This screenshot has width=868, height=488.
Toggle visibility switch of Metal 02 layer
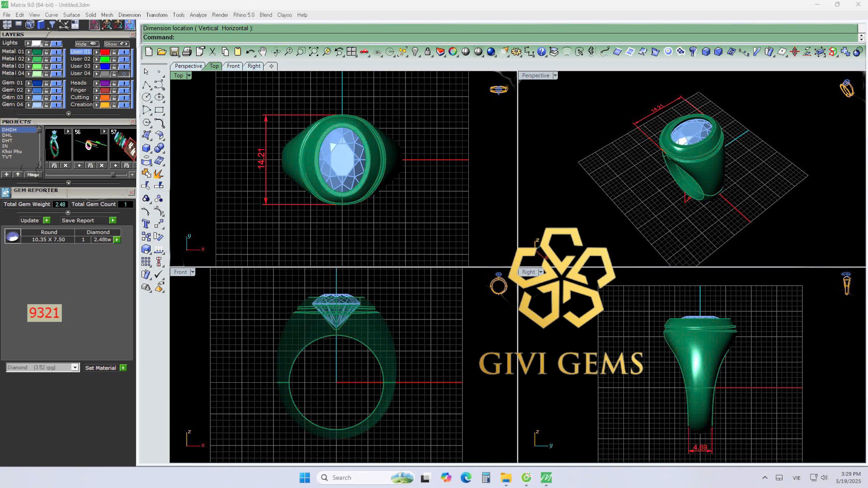(x=57, y=59)
